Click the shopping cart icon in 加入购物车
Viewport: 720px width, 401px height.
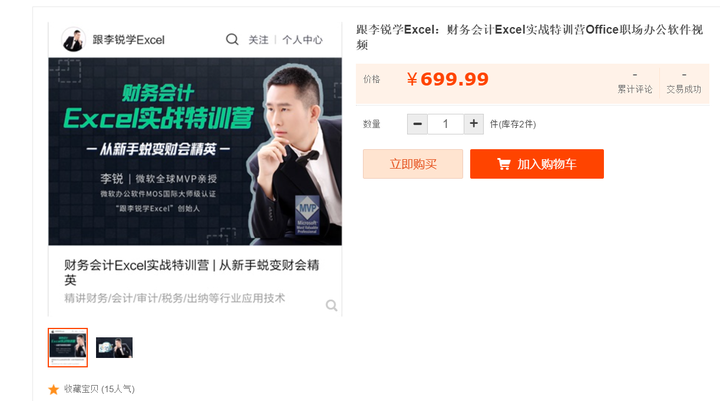tap(504, 164)
